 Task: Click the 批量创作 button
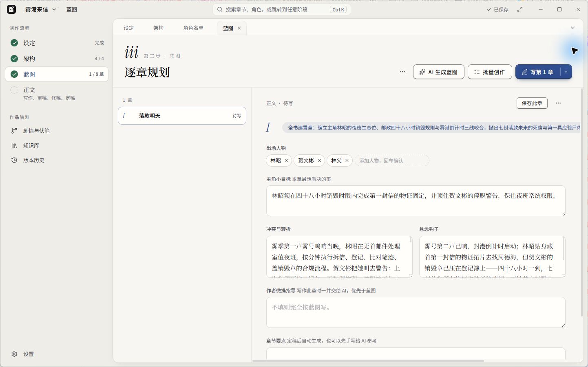[490, 72]
